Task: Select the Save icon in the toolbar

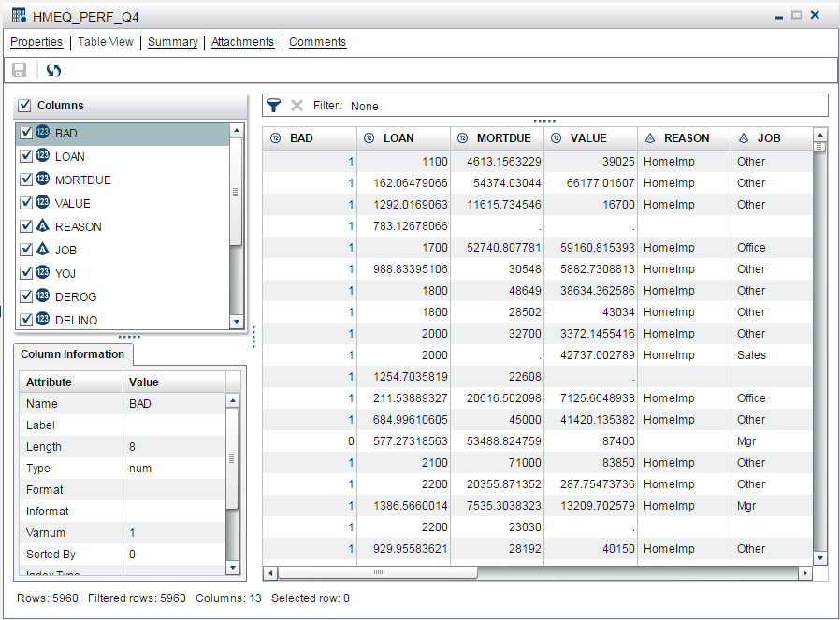Action: tap(20, 70)
